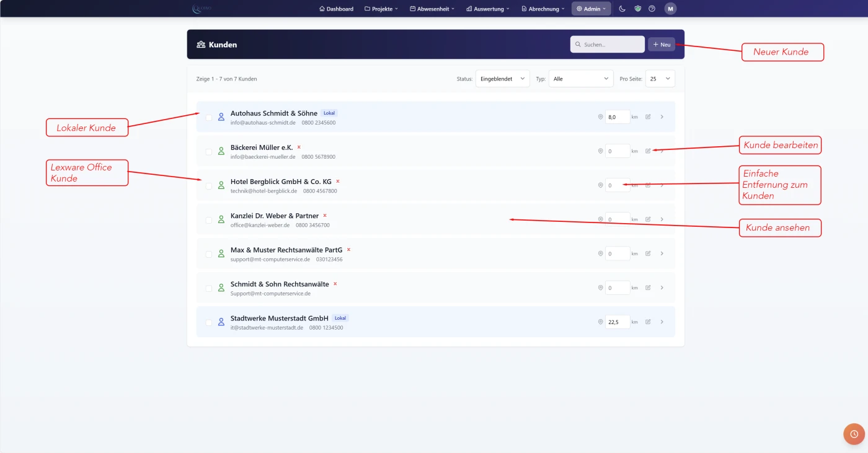The height and width of the screenshot is (453, 868).
Task: Click the M user avatar icon
Action: 670,9
